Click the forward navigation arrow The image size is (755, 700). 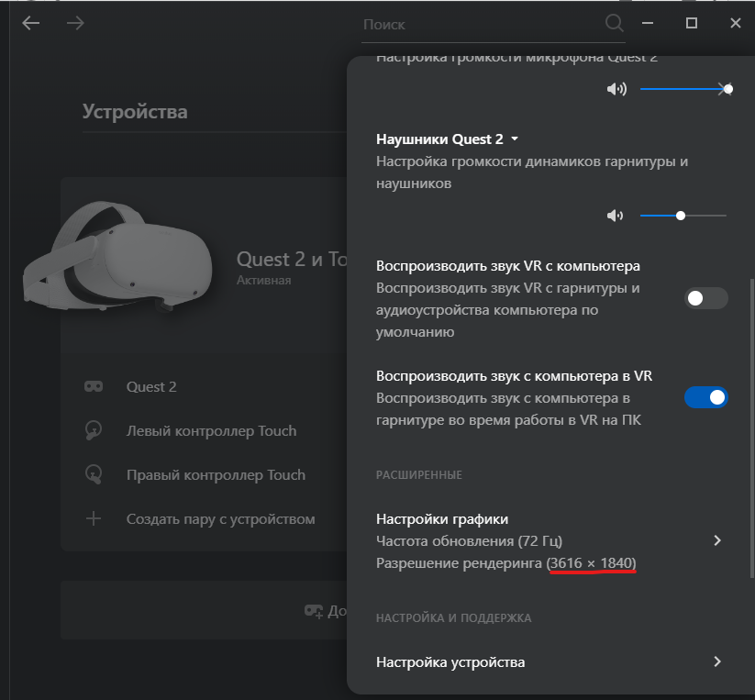tap(75, 24)
